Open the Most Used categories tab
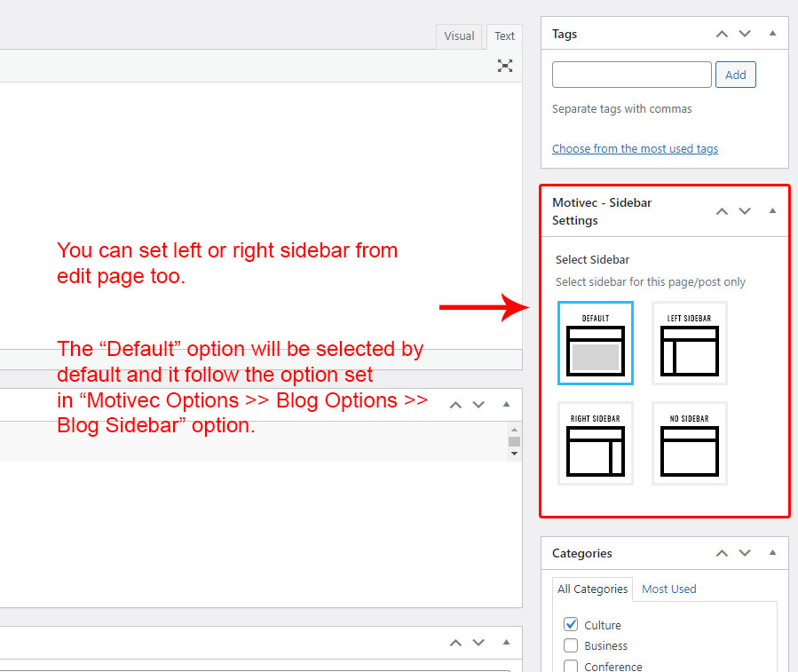Image resolution: width=798 pixels, height=672 pixels. [668, 589]
